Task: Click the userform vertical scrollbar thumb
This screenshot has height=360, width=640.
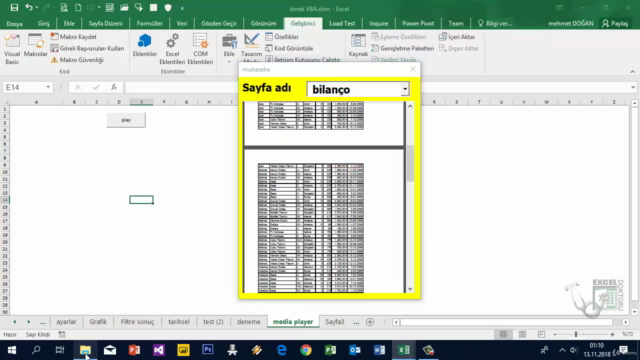Action: [x=410, y=163]
